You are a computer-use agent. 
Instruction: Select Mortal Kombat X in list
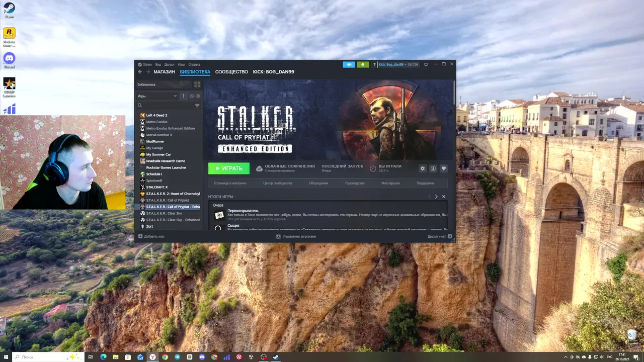pos(170,135)
